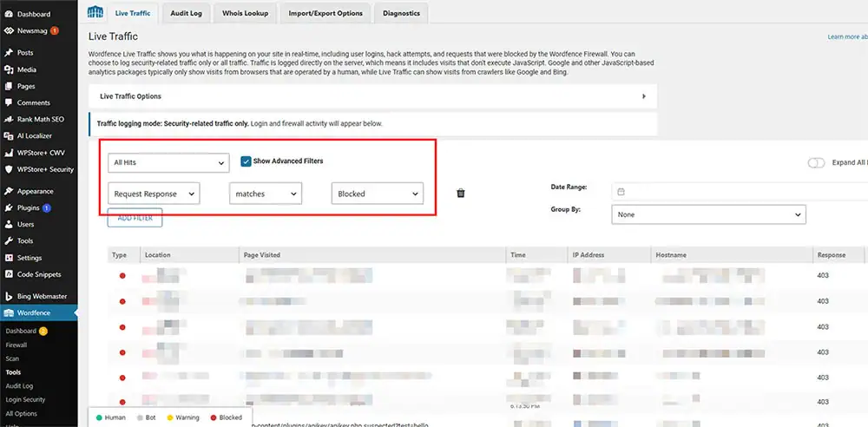The height and width of the screenshot is (427, 868).
Task: Delete the filter with trash icon
Action: pyautogui.click(x=461, y=194)
